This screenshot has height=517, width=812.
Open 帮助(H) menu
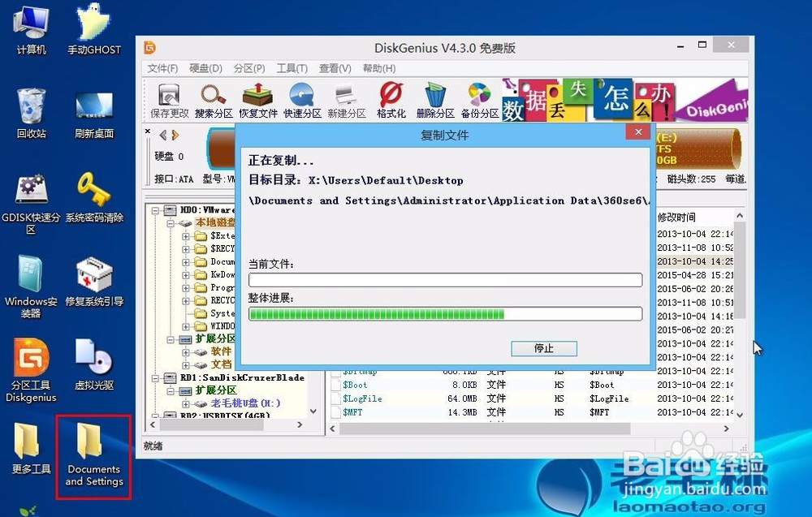[379, 68]
